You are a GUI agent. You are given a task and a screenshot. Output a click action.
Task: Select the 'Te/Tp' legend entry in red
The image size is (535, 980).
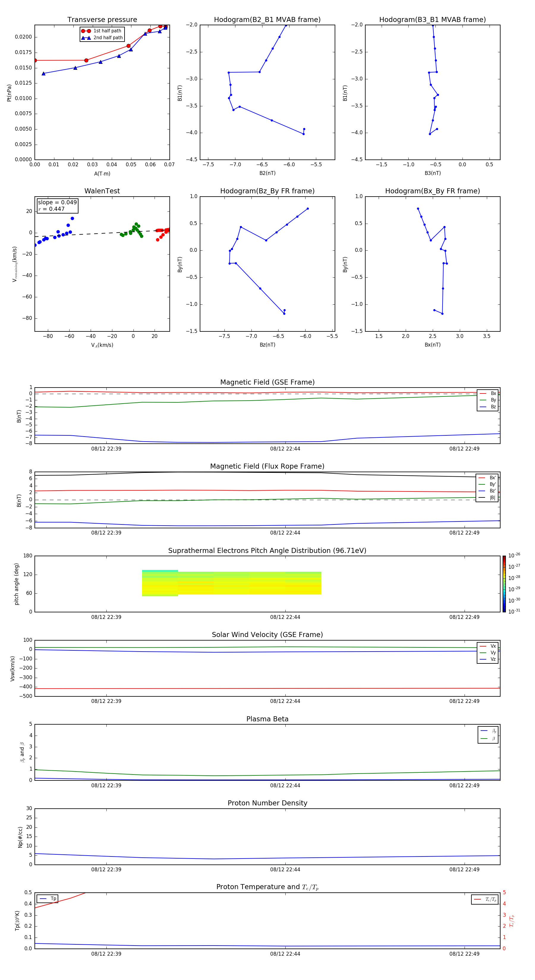485,899
